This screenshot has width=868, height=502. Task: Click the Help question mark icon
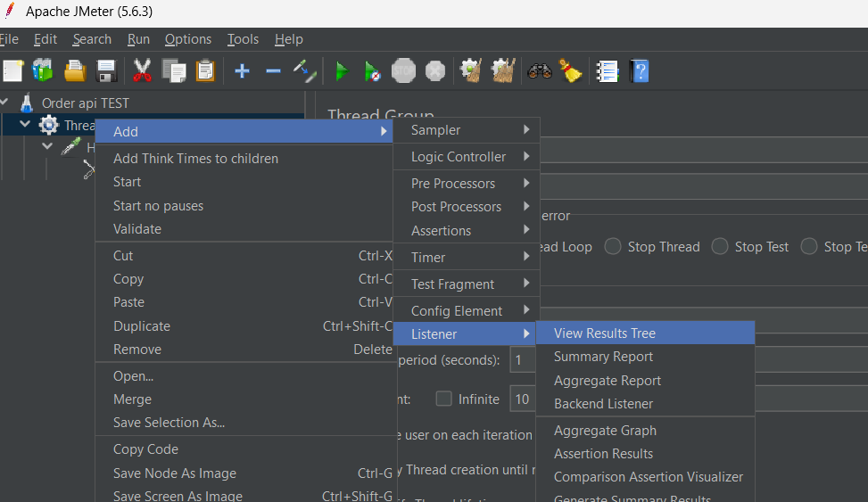[640, 70]
